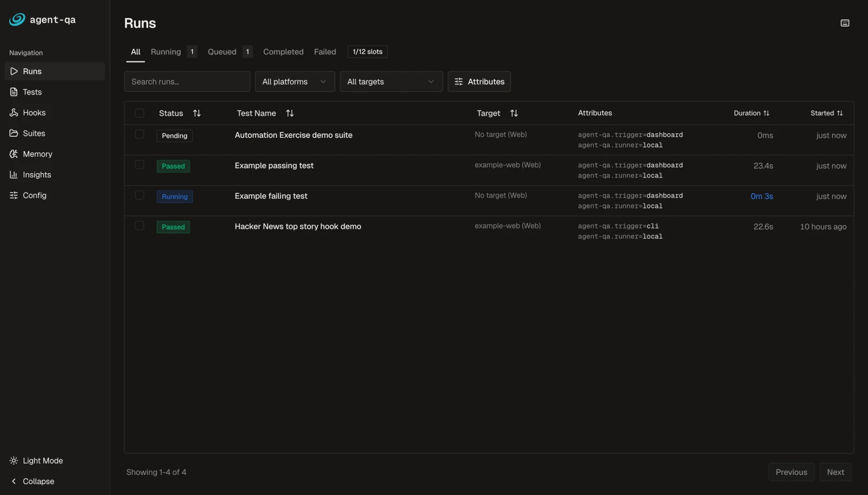868x495 pixels.
Task: Click the Insights chart icon
Action: pyautogui.click(x=14, y=174)
